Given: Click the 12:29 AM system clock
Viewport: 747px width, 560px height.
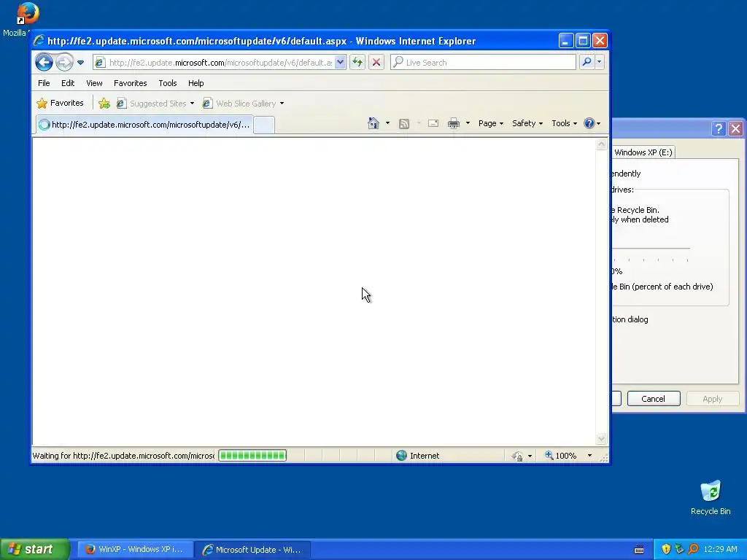Looking at the screenshot, I should click(x=720, y=550).
